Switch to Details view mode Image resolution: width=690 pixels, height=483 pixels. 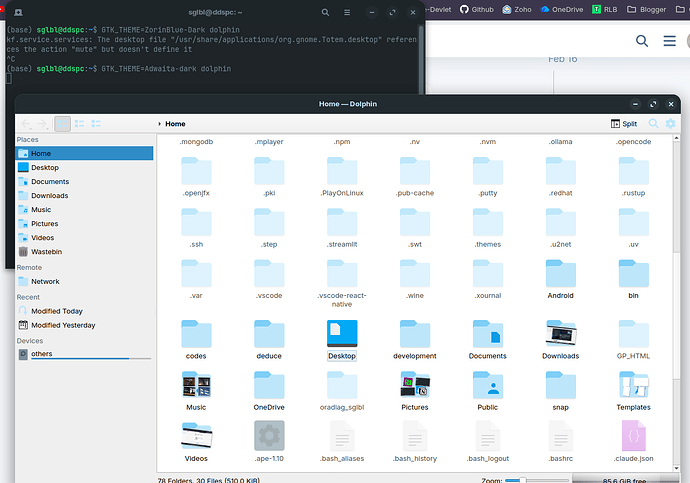tap(97, 124)
